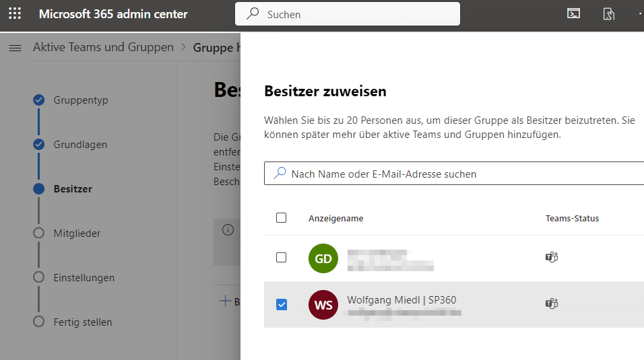Click Gruppe breadcrumb current page
644x360 pixels.
click(x=216, y=48)
